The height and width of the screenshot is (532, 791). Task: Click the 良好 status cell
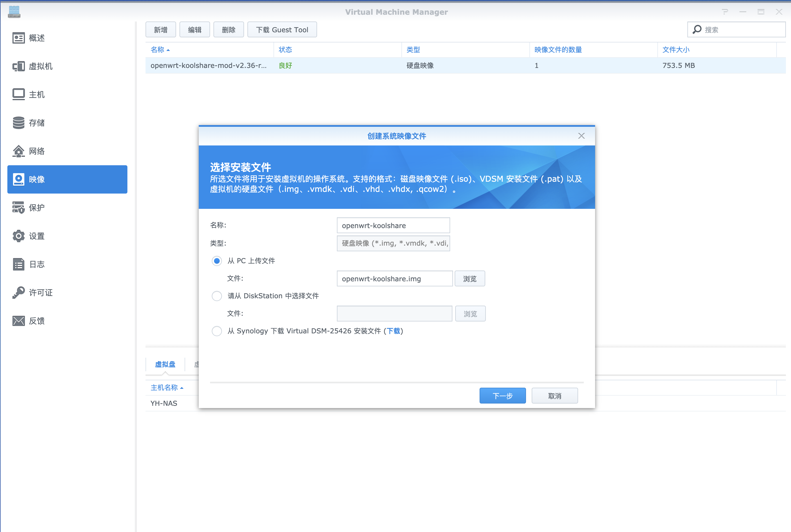(285, 65)
